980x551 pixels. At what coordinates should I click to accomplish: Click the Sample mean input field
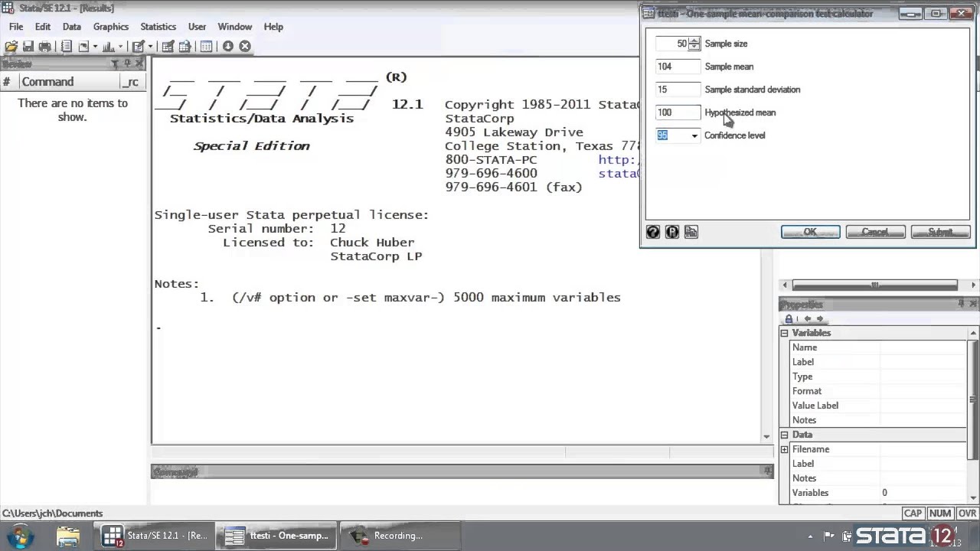coord(678,67)
